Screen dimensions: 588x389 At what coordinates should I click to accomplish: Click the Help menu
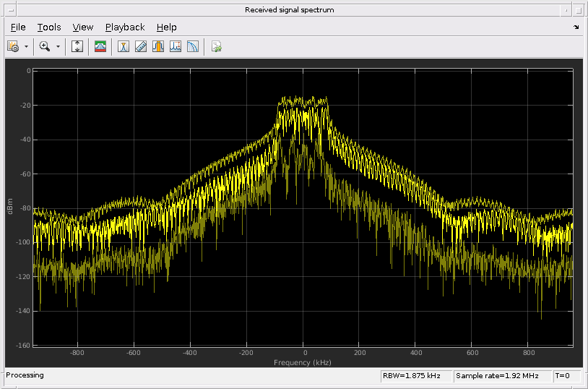click(x=166, y=27)
